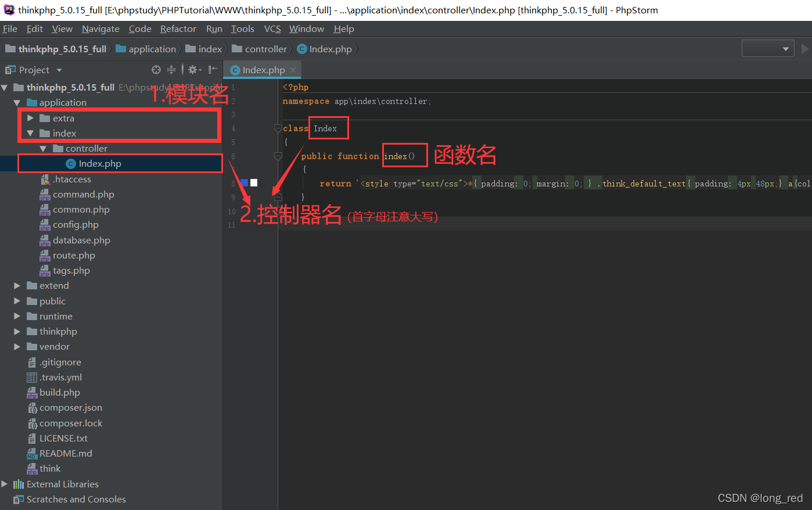Click the index breadcrumb in navigation bar
Screen dimensions: 812x510
pyautogui.click(x=204, y=49)
